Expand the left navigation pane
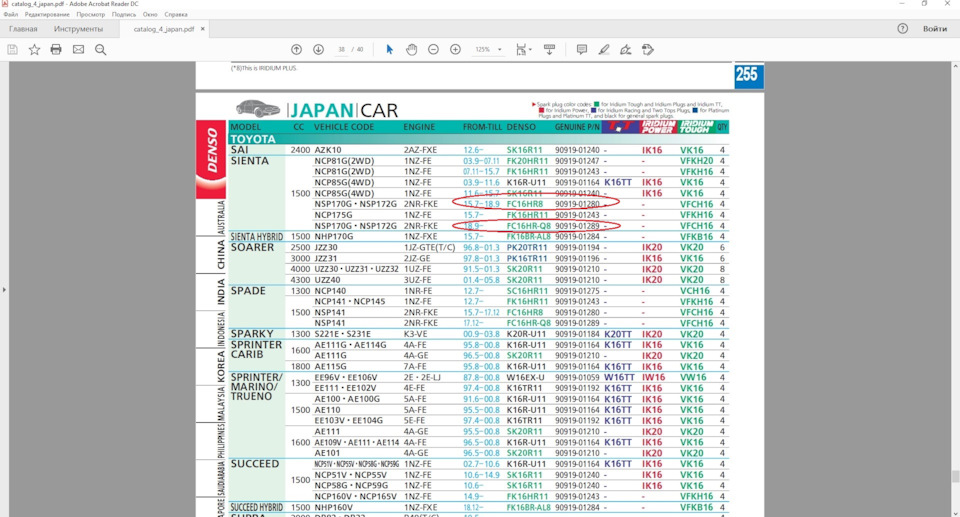 4,289
